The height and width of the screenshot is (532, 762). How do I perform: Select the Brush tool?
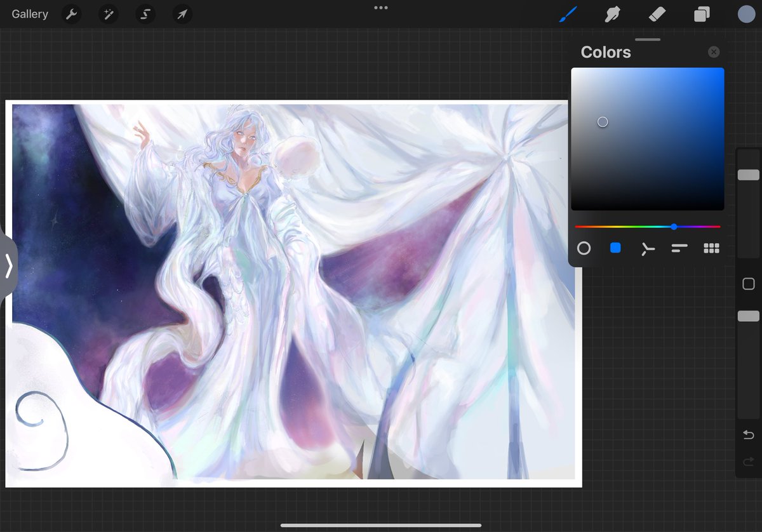[x=568, y=14]
